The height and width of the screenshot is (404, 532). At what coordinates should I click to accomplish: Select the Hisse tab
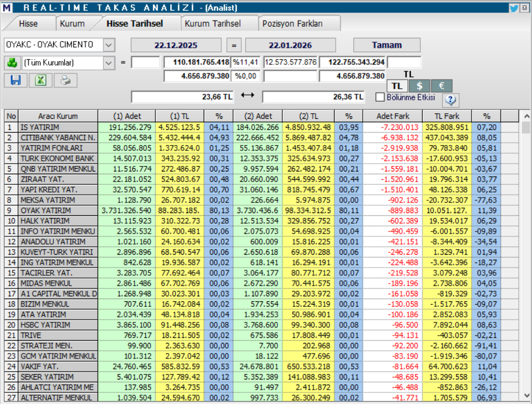pyautogui.click(x=29, y=24)
